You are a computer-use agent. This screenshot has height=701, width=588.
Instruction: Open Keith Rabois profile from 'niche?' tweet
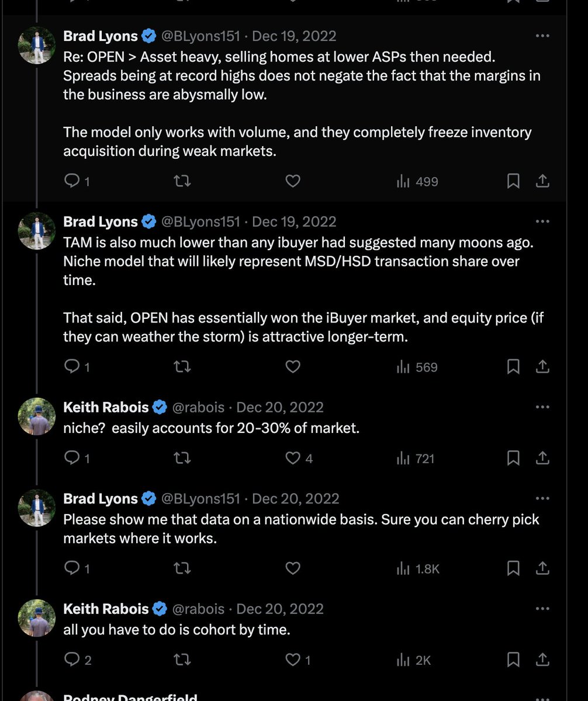pyautogui.click(x=106, y=407)
